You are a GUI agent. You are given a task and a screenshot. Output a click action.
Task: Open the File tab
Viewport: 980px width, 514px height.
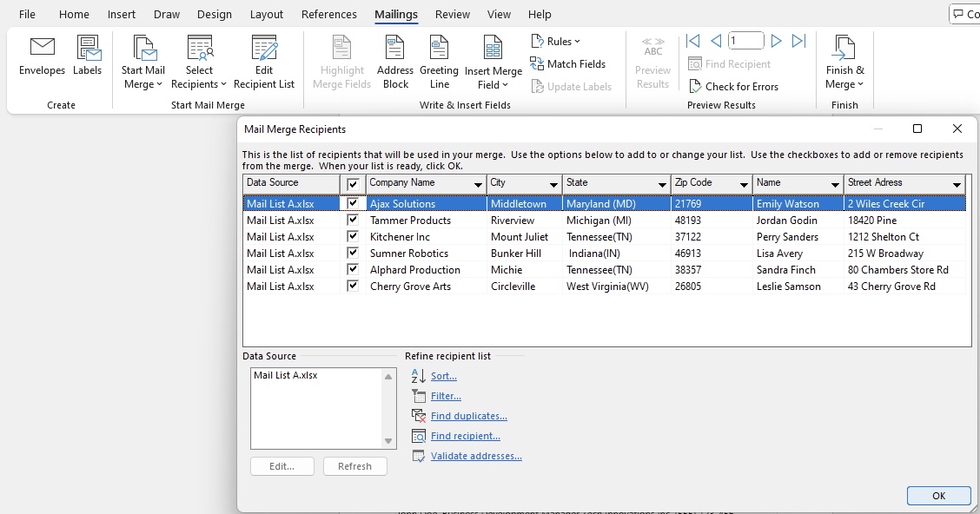click(x=27, y=14)
